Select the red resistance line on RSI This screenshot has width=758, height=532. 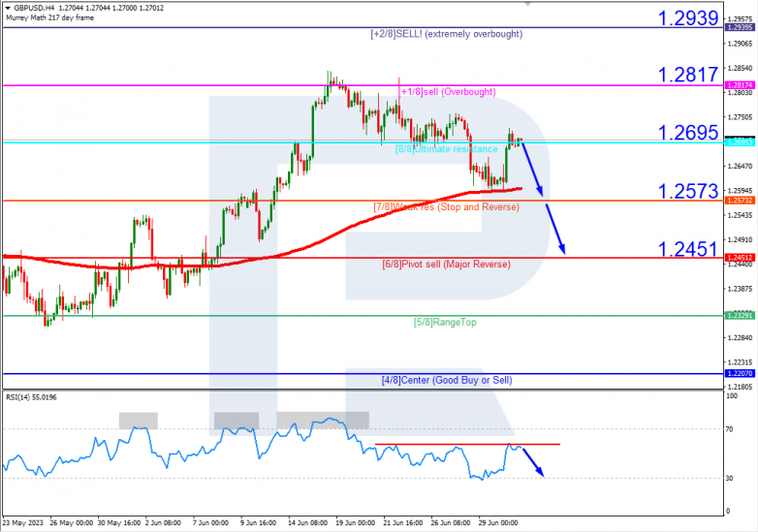tap(467, 444)
